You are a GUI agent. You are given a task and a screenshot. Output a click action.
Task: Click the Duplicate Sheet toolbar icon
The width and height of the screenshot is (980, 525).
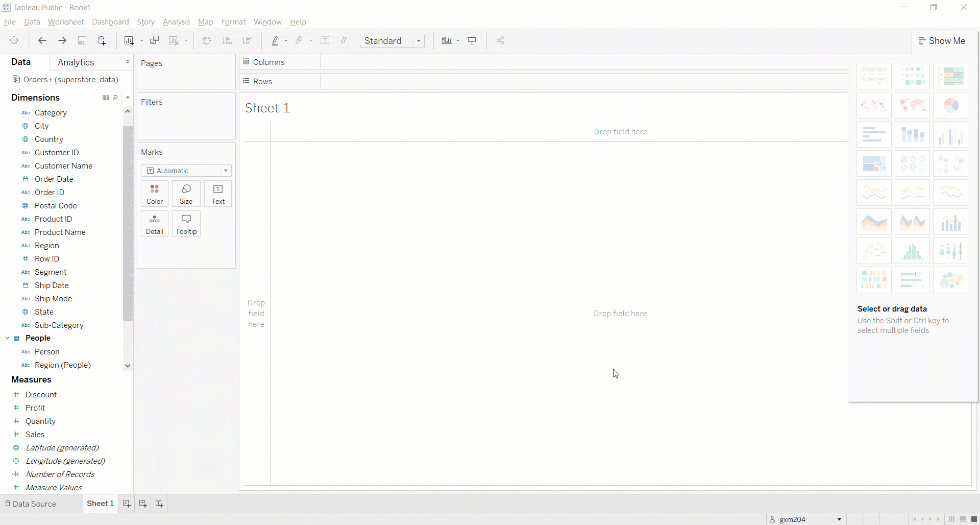(155, 41)
